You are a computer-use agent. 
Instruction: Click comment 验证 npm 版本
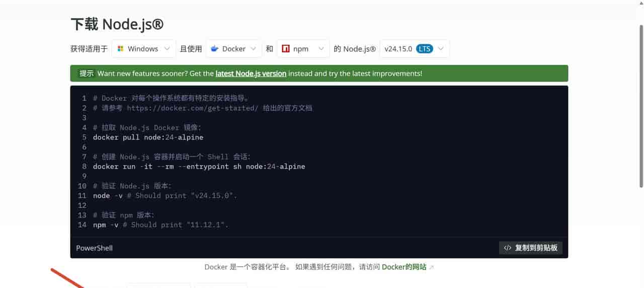[124, 215]
